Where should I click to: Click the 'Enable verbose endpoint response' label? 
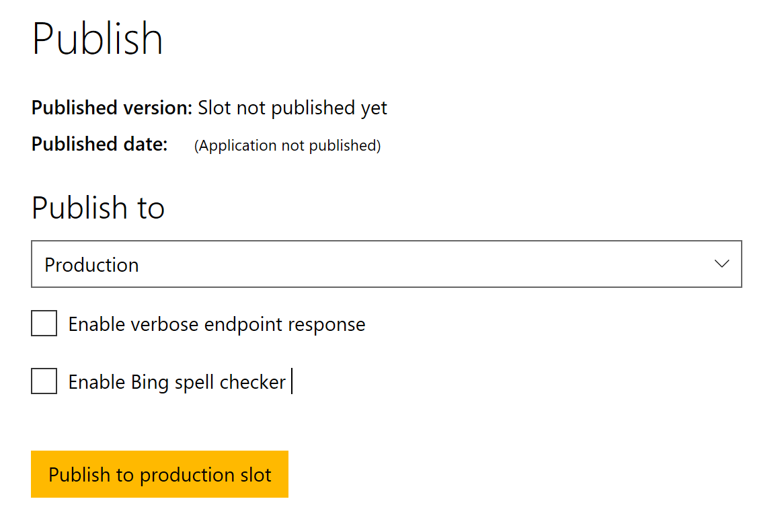(217, 324)
